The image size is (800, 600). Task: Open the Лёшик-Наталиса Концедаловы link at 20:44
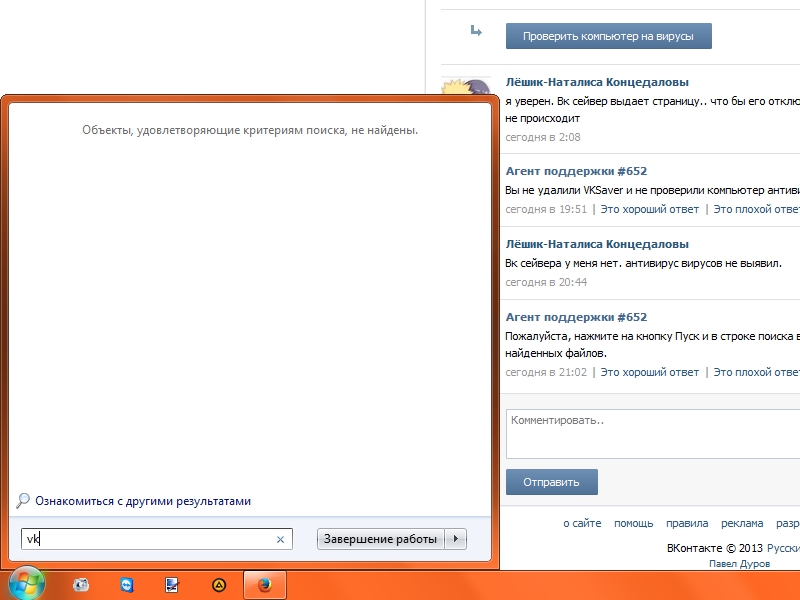[597, 244]
